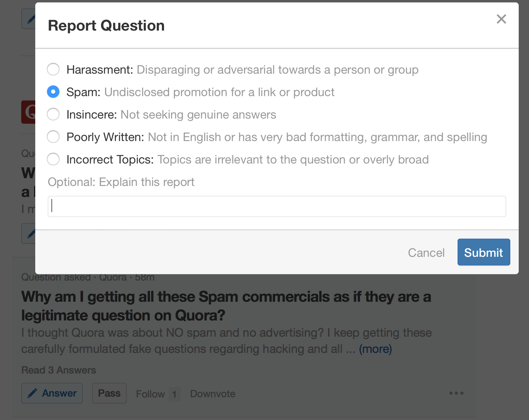Click the pencil icon beside the dimmed question
Viewport: 529px width, 420px height.
click(31, 233)
